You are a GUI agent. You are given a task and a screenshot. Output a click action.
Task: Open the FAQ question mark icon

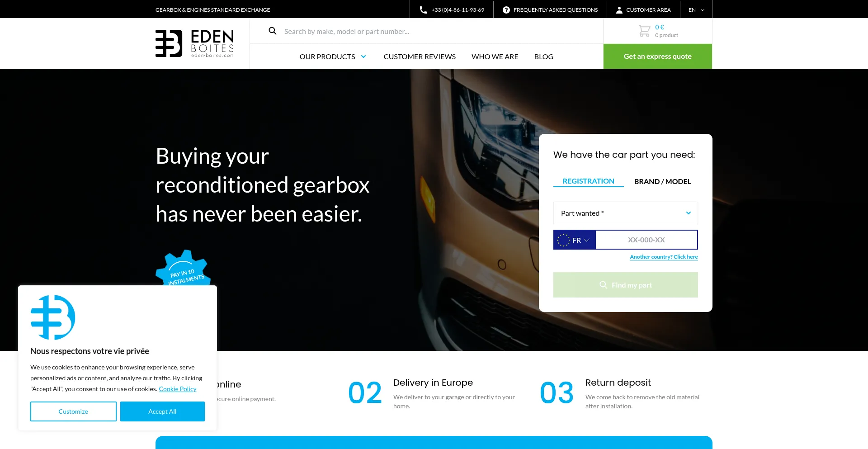506,9
